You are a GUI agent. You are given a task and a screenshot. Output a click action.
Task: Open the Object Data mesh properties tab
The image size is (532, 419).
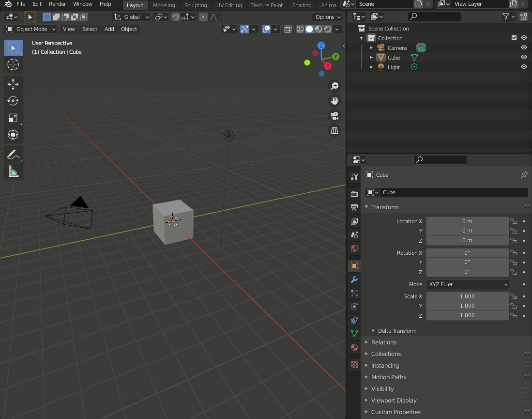tap(354, 334)
